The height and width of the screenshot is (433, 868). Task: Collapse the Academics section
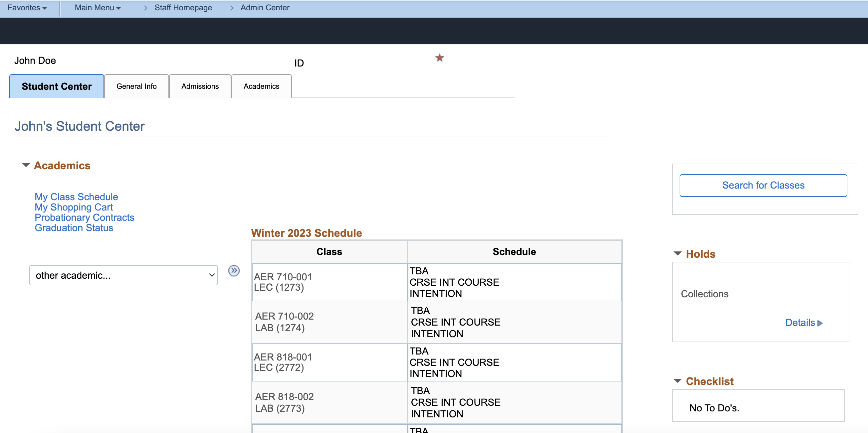(x=26, y=165)
